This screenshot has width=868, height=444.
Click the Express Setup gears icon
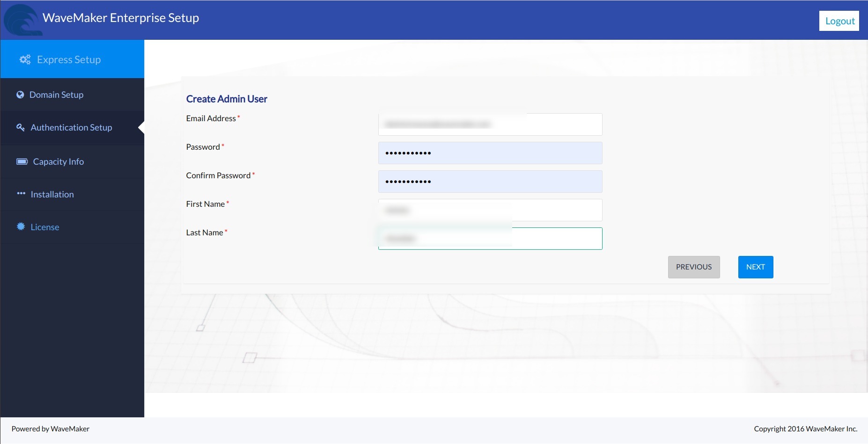tap(25, 59)
